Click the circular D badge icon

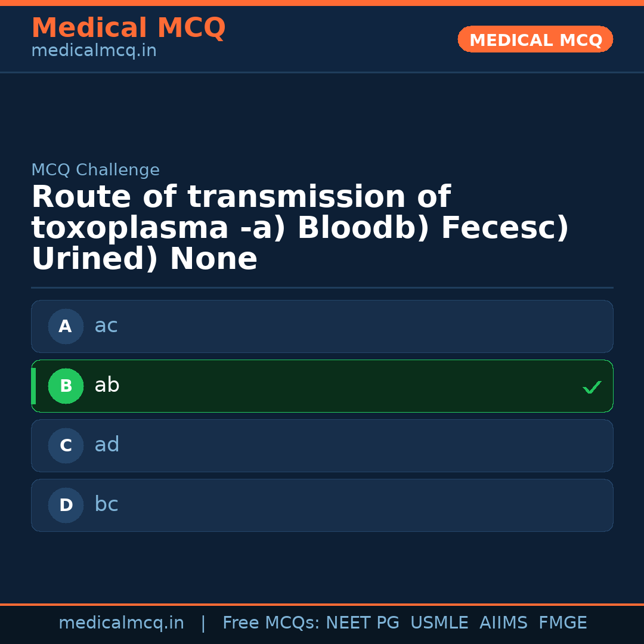coord(66,505)
